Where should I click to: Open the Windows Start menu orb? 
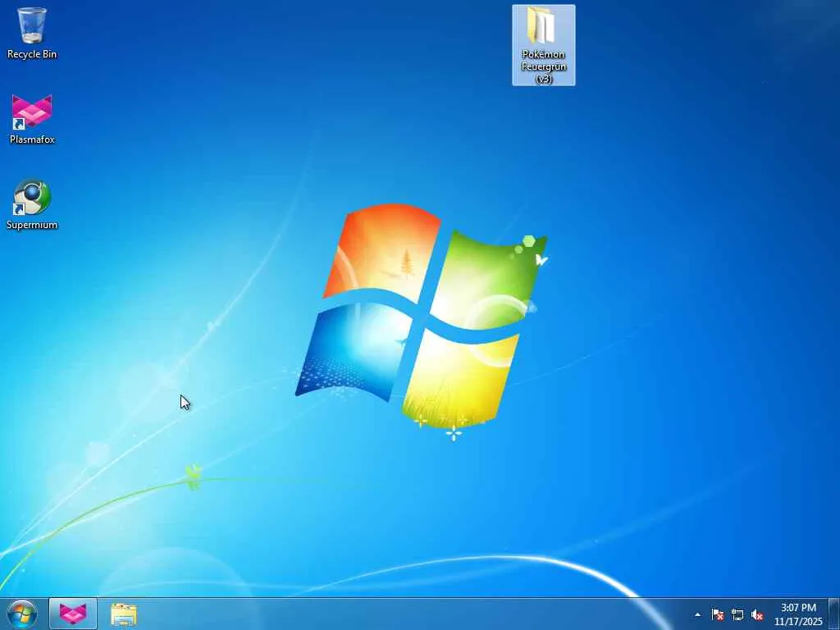pyautogui.click(x=22, y=614)
